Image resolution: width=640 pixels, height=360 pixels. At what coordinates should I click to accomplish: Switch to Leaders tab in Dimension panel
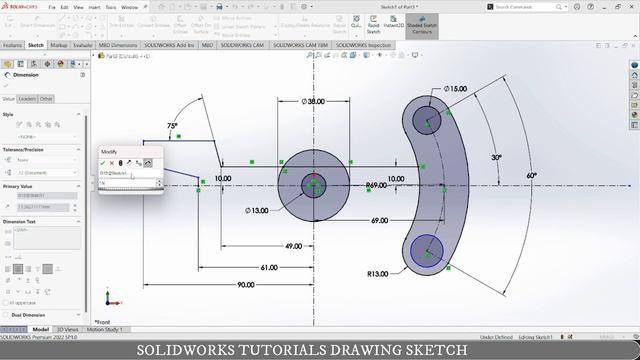(x=27, y=99)
